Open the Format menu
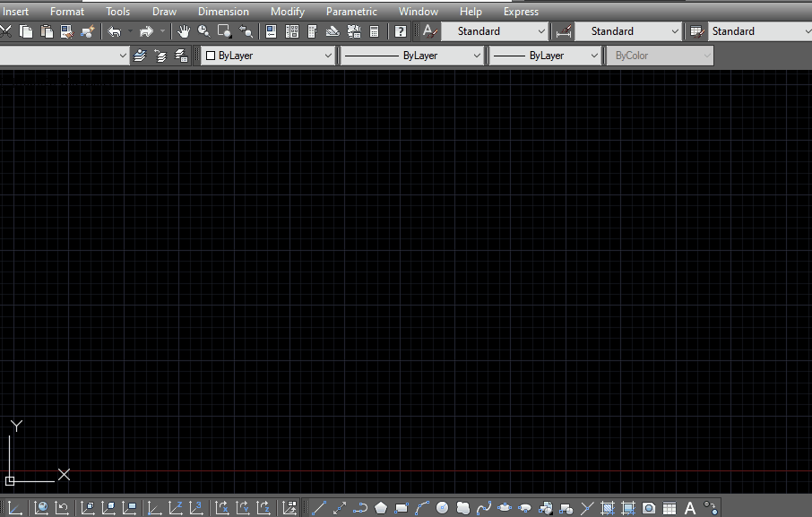Image resolution: width=812 pixels, height=517 pixels. pos(67,12)
